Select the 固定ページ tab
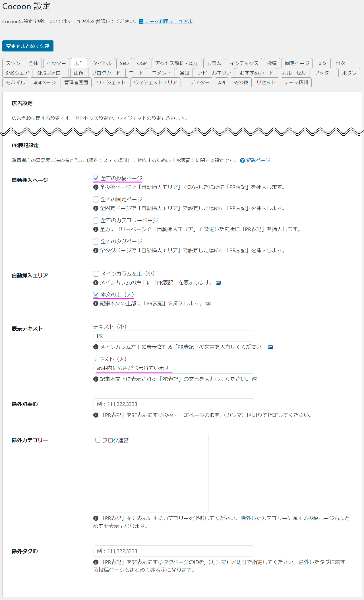The image size is (364, 600). (297, 63)
